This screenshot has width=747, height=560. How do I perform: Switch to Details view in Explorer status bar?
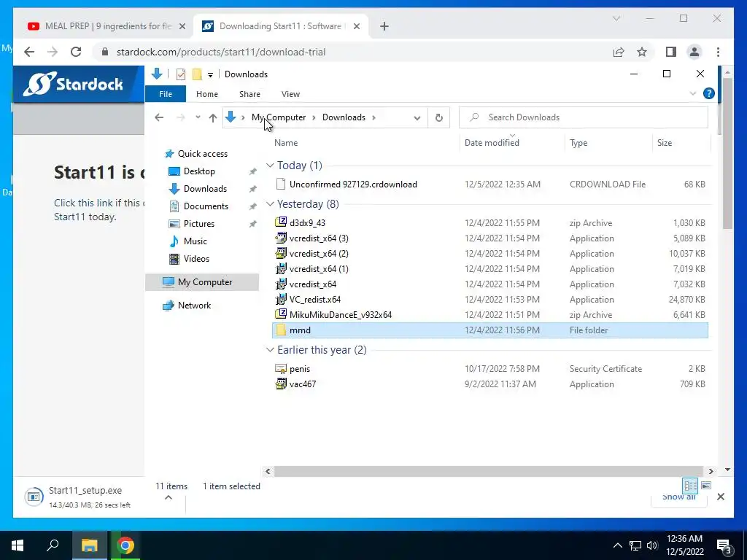point(690,486)
